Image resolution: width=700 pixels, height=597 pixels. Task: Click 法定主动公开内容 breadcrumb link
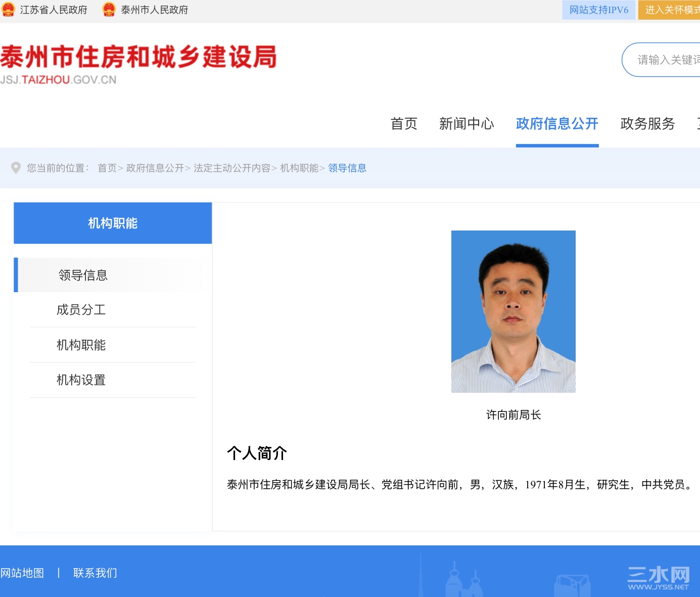tap(232, 168)
